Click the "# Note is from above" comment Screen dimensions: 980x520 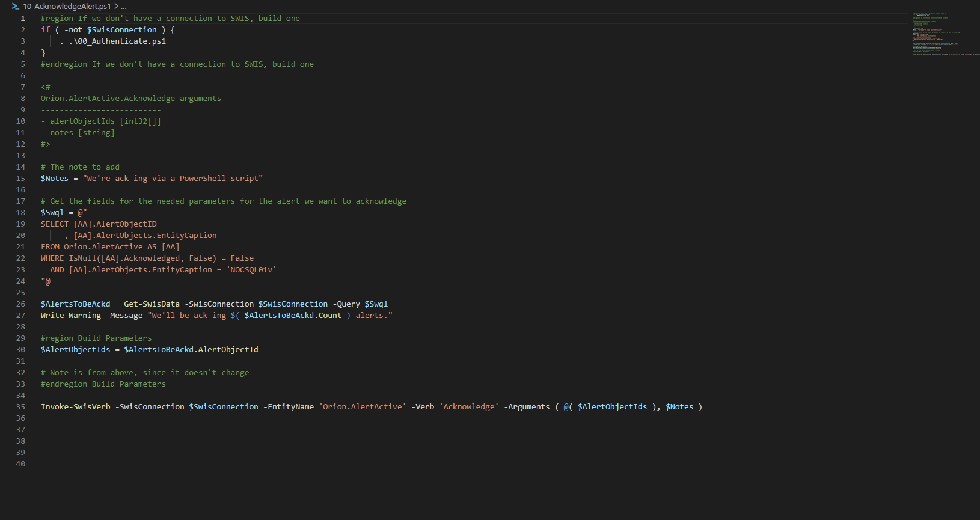[x=145, y=372]
